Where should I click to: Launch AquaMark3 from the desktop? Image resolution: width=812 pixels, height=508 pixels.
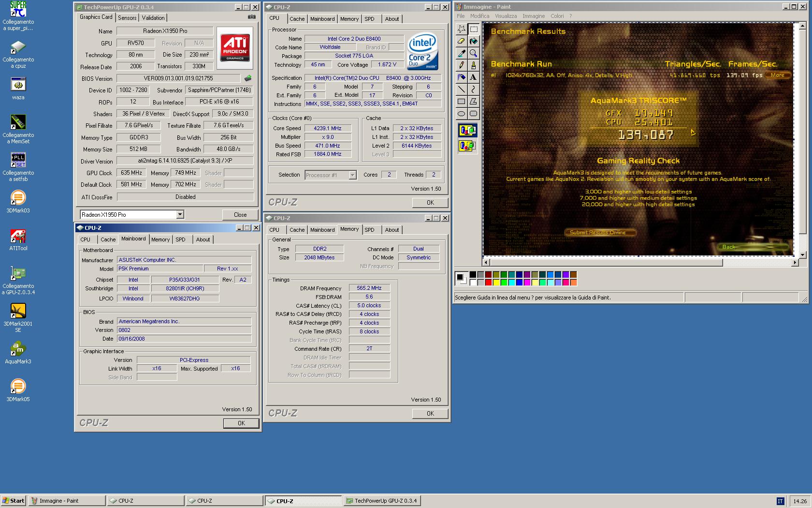[x=18, y=352]
